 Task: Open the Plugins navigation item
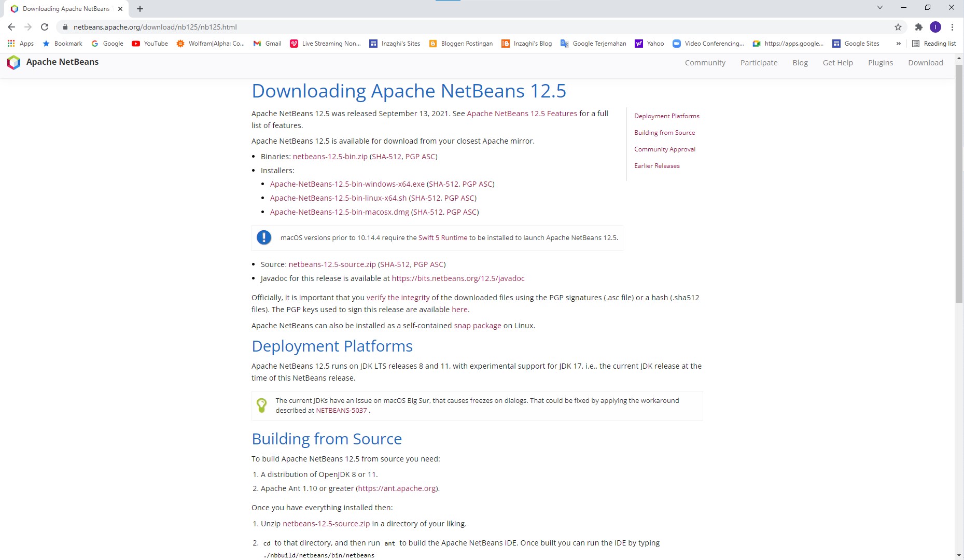click(880, 62)
